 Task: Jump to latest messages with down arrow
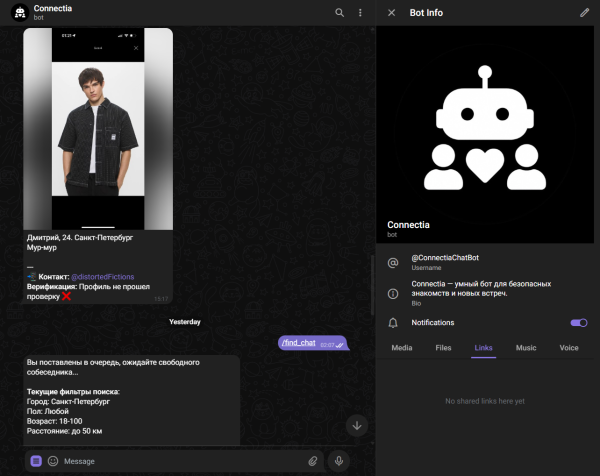click(357, 425)
